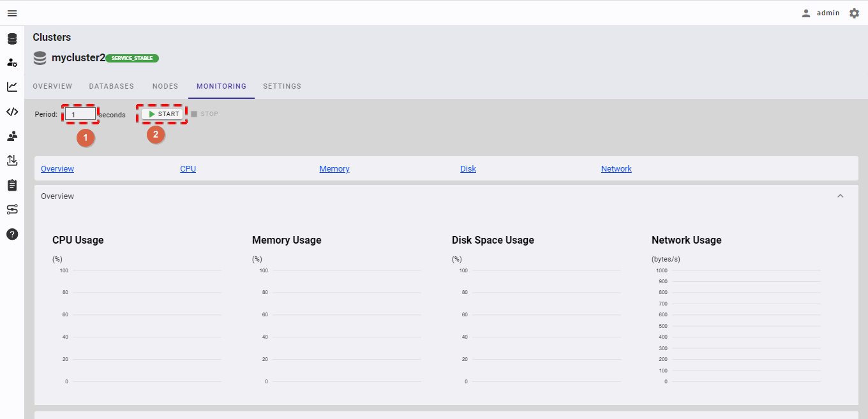868x419 pixels.
Task: Click the Memory Usage chart title
Action: point(287,240)
